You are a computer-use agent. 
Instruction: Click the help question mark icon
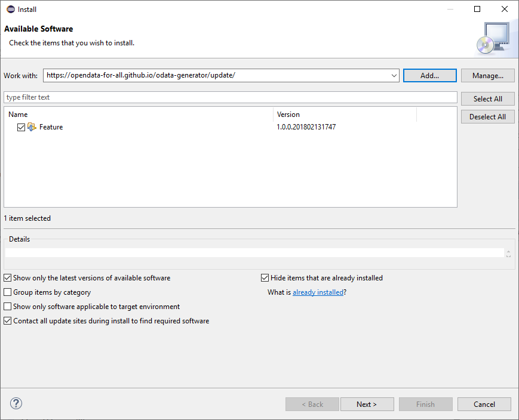pos(16,404)
